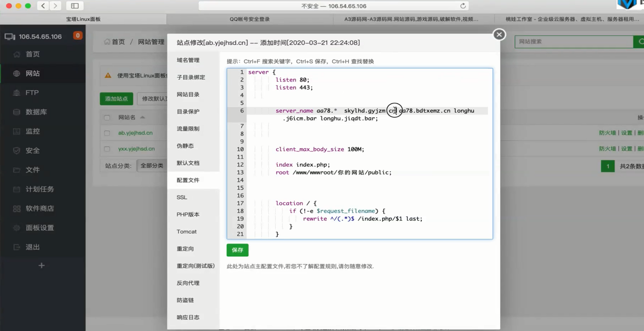
Task: Click the browser back arrow
Action: click(x=43, y=6)
